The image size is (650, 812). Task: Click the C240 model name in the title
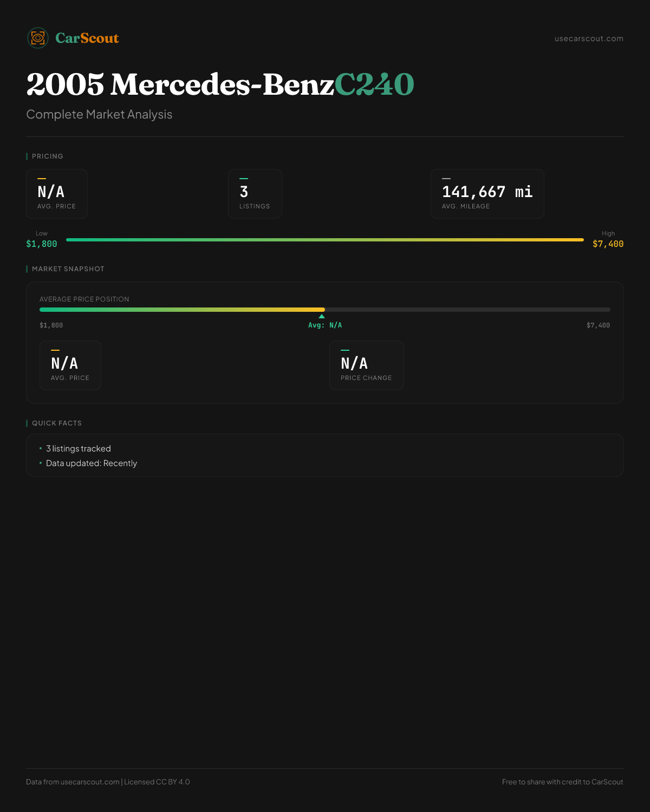[374, 84]
